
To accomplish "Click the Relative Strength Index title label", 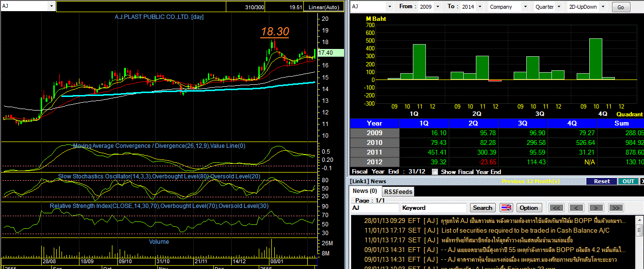I will (x=159, y=206).
